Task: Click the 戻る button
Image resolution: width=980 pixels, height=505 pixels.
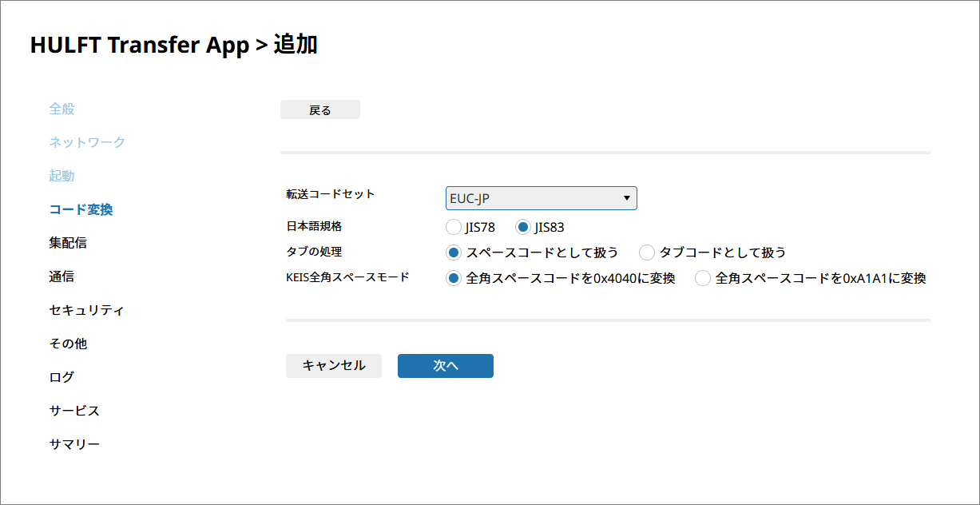Action: [x=320, y=110]
